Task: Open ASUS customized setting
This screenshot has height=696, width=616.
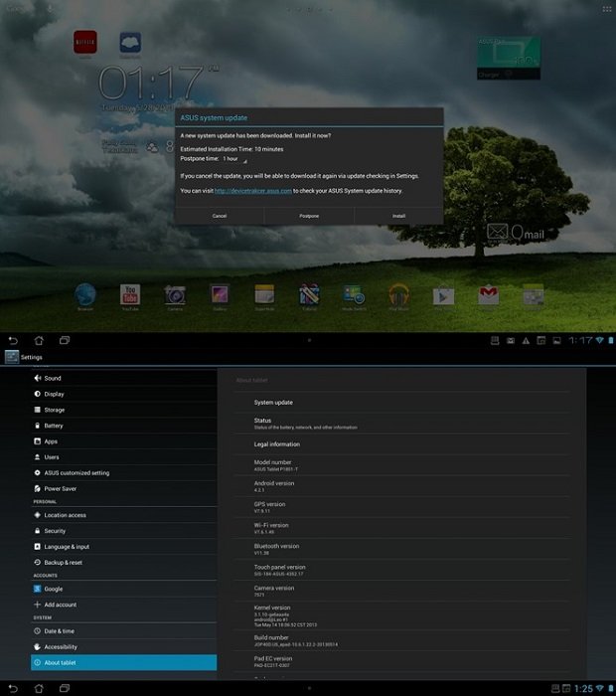Action: click(x=124, y=472)
